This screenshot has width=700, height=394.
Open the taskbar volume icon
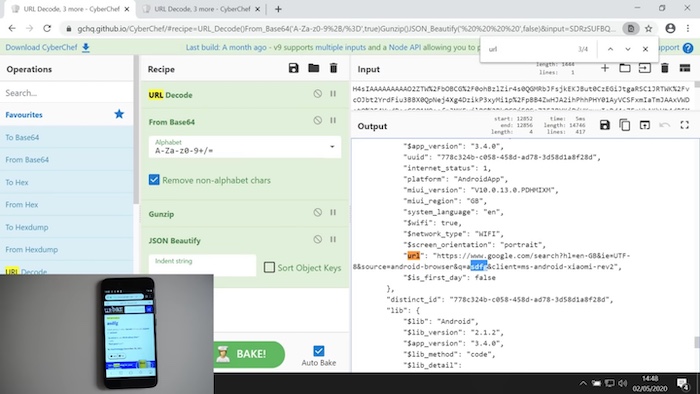[622, 383]
